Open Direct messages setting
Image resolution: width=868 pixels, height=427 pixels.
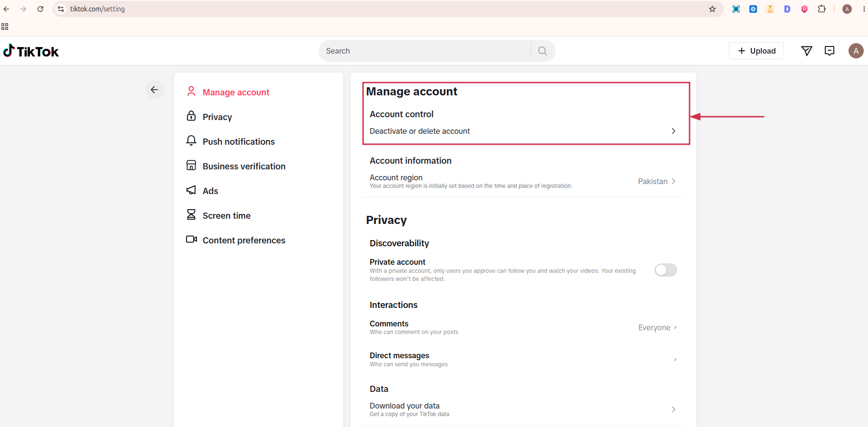pyautogui.click(x=523, y=360)
